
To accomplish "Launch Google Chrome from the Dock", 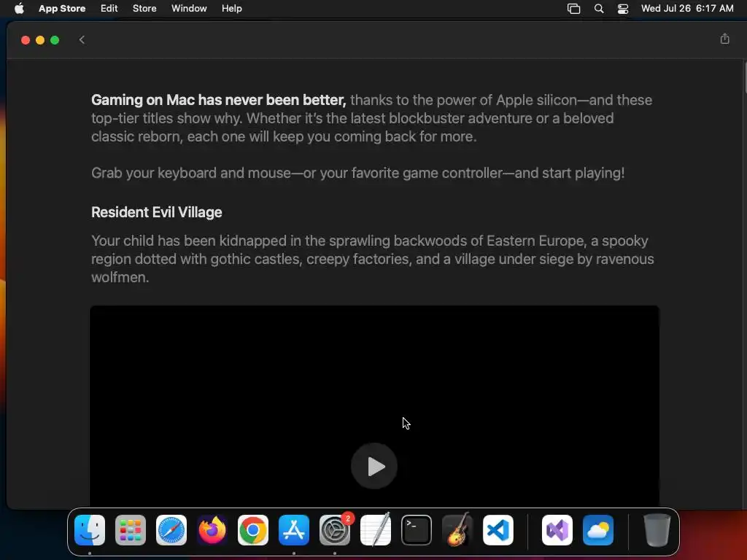I will pos(253,530).
